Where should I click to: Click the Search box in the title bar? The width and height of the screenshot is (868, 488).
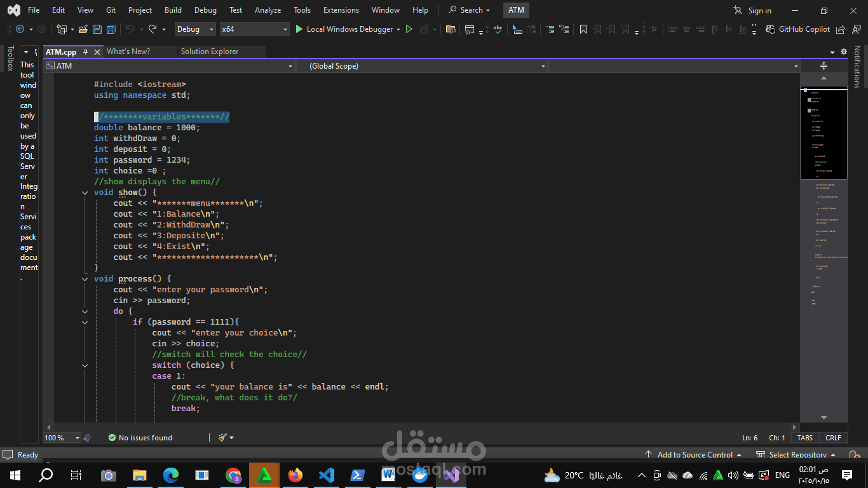(470, 10)
